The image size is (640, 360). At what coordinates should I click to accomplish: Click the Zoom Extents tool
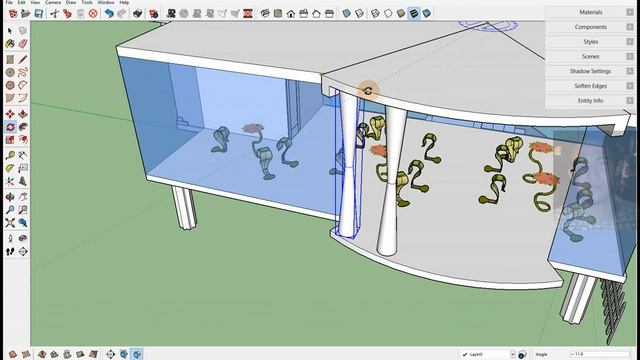pos(10,223)
